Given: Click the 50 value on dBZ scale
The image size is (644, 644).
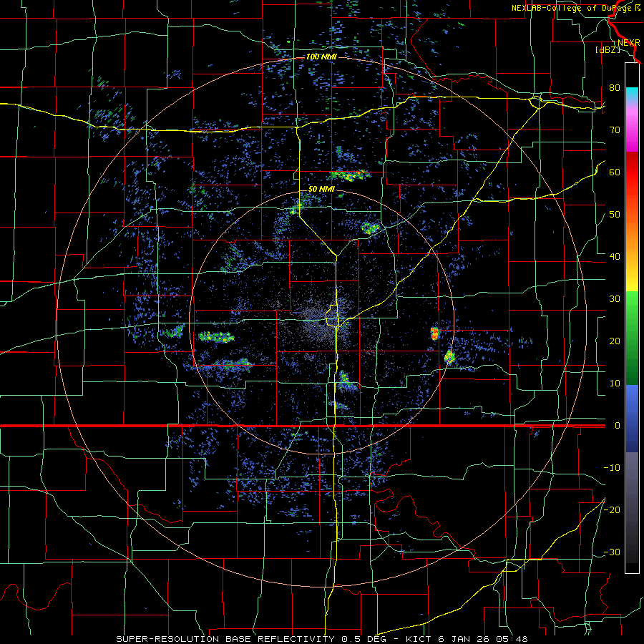Looking at the screenshot, I should (615, 215).
